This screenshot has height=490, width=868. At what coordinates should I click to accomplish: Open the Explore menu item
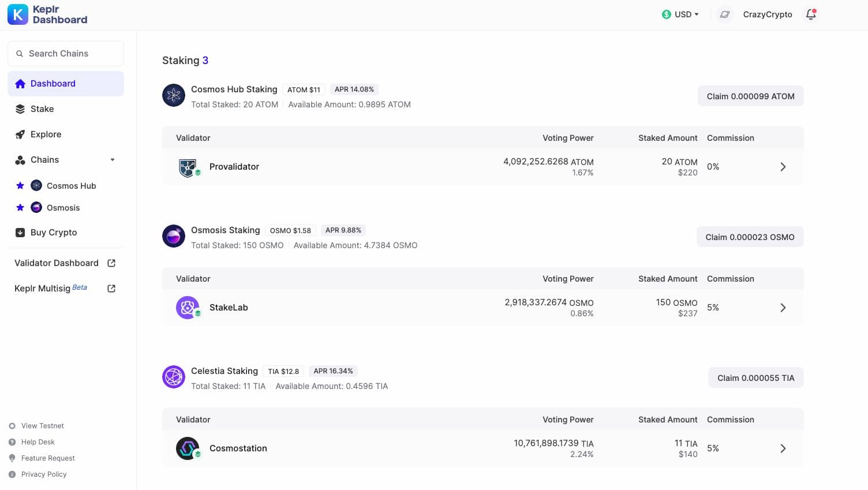point(46,134)
